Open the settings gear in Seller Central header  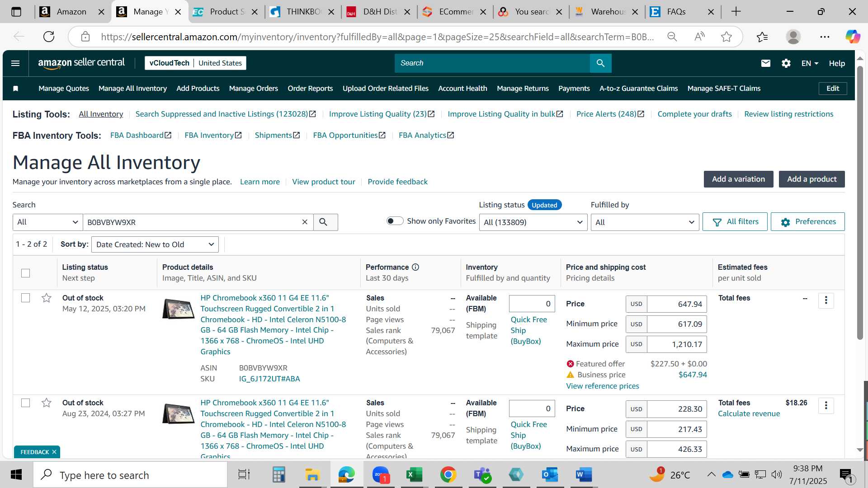[x=786, y=63]
